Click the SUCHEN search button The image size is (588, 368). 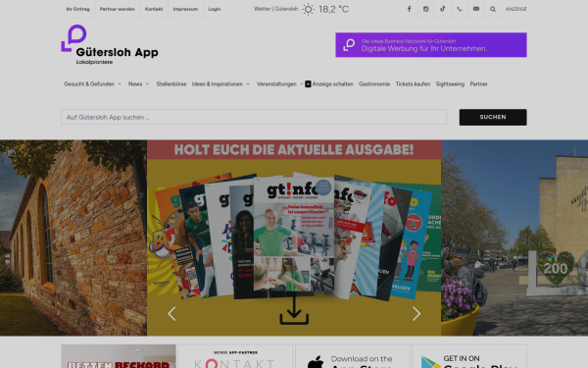[x=493, y=117]
